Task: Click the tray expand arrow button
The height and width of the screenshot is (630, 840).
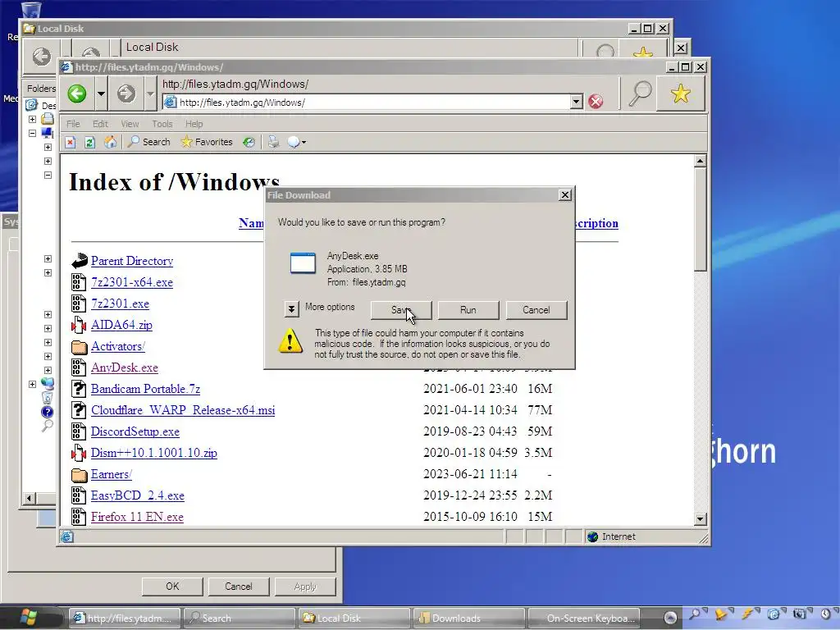Action: [x=670, y=618]
